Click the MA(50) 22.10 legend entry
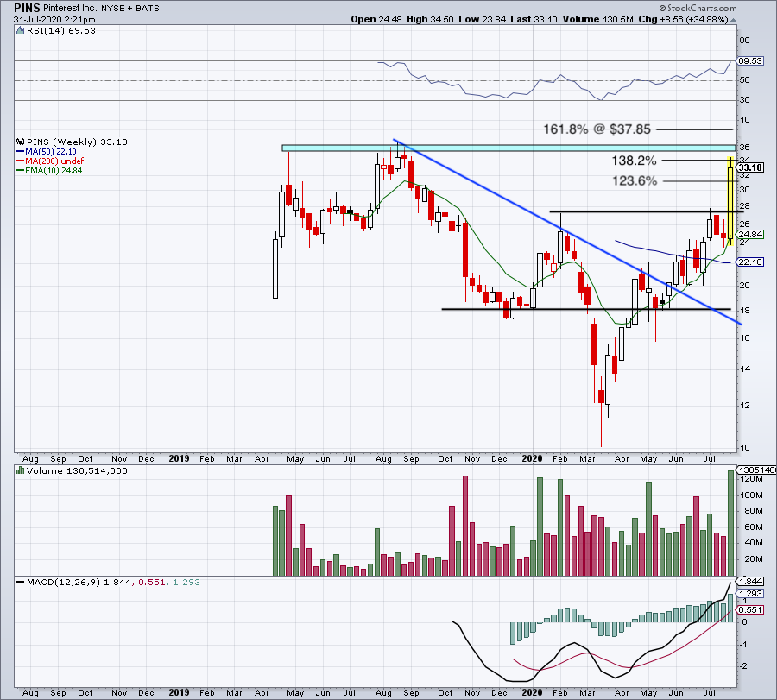The height and width of the screenshot is (700, 777). click(x=47, y=152)
